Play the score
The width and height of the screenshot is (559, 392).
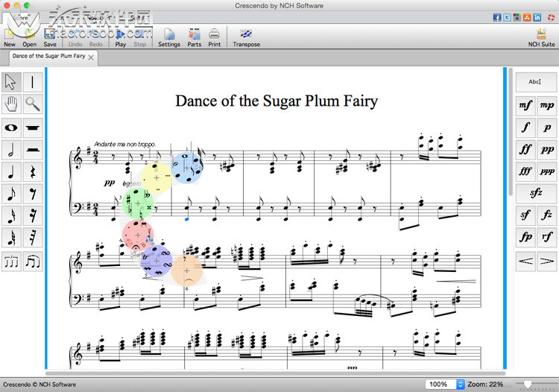(x=121, y=38)
